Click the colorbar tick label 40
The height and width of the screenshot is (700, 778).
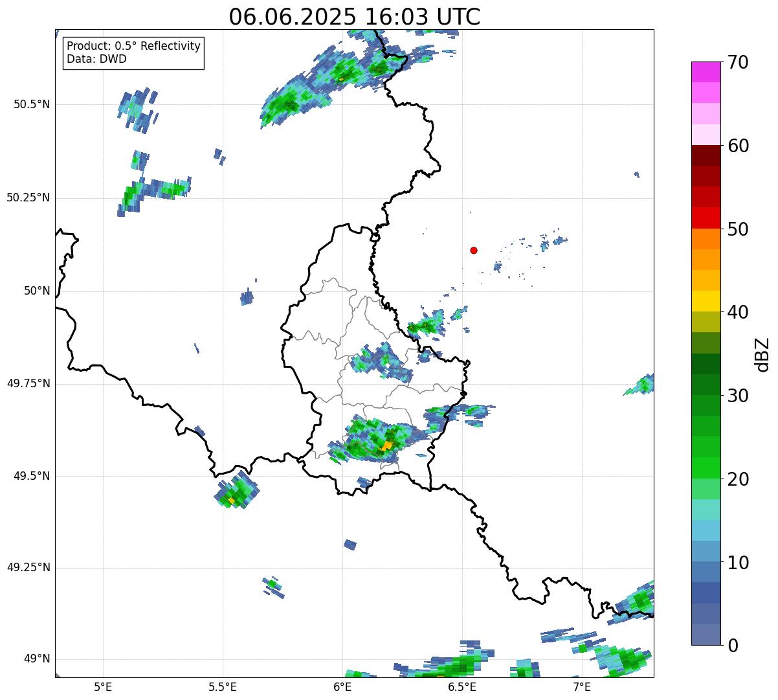[x=738, y=312]
